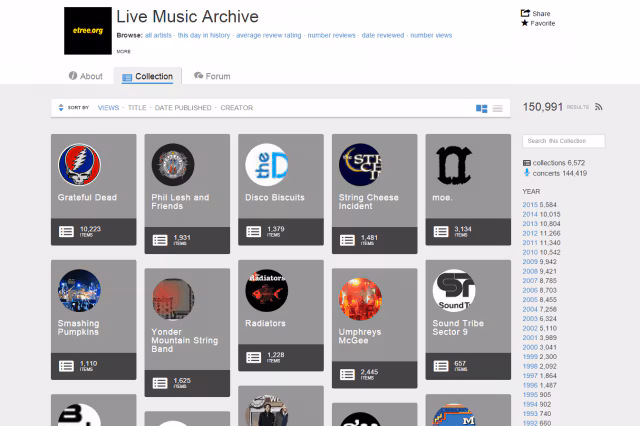Browse by date reviewed
Image resolution: width=640 pixels, height=426 pixels.
[x=383, y=35]
